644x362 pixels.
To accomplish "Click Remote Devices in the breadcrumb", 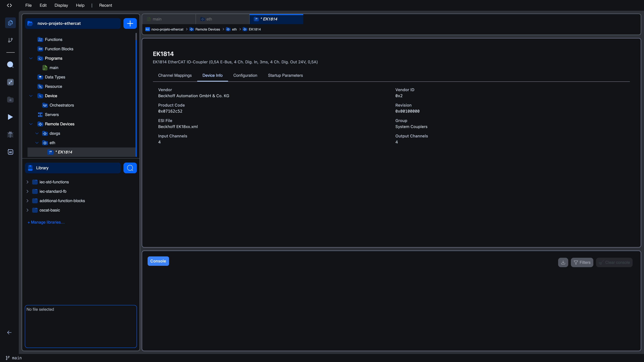I will click(207, 29).
